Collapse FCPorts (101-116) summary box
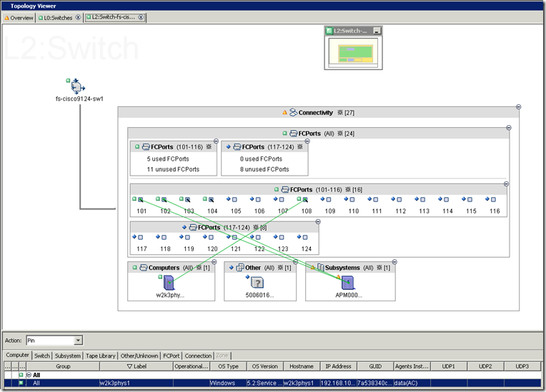Screen dimensions: 546x392 (216, 141)
